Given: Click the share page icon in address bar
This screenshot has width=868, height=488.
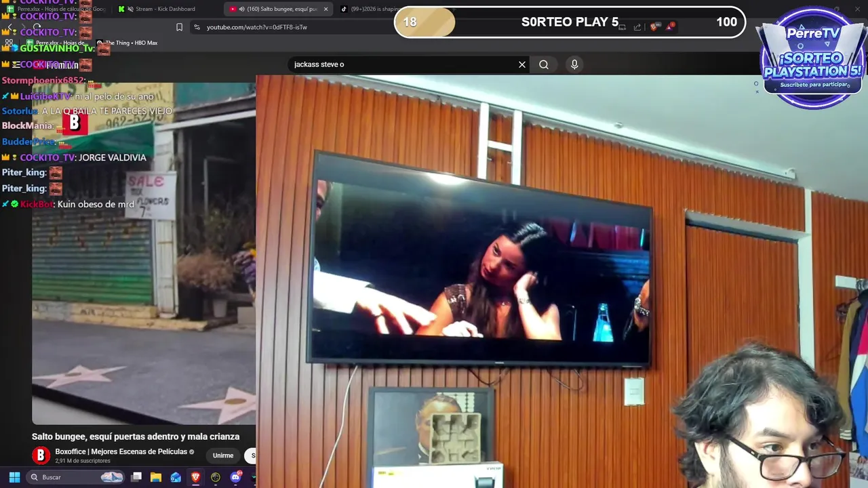Looking at the screenshot, I should (x=637, y=27).
